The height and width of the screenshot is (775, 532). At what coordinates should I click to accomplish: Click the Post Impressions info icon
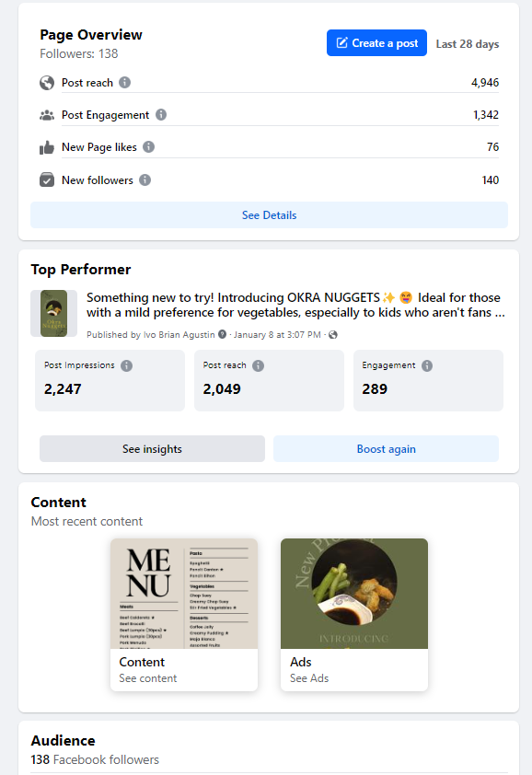tap(127, 365)
